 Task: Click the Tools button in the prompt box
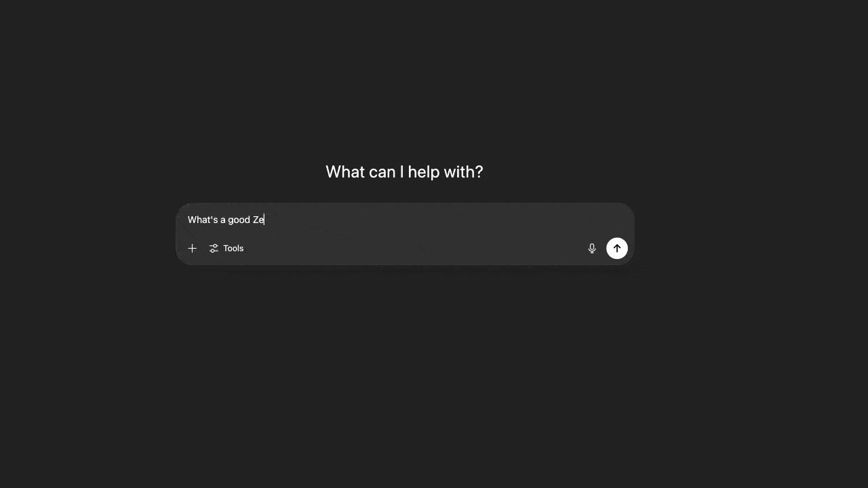pyautogui.click(x=226, y=249)
